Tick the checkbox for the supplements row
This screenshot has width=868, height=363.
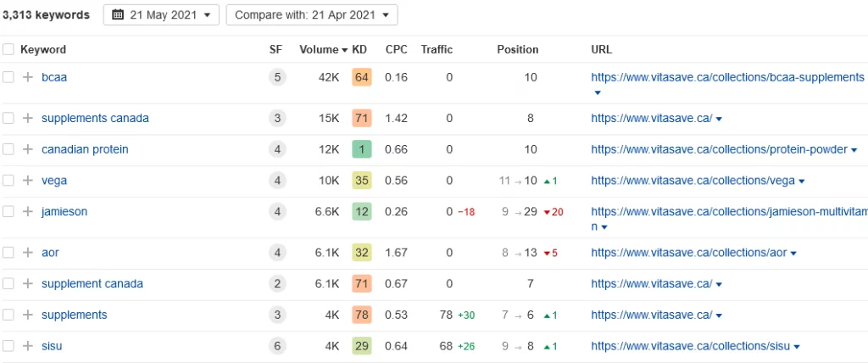pos(8,315)
